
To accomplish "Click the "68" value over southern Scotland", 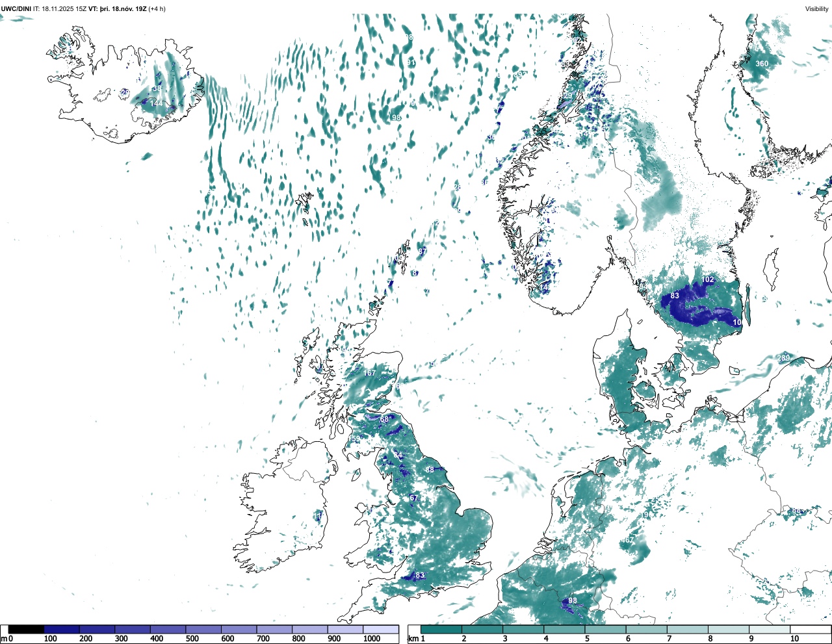I will point(384,420).
